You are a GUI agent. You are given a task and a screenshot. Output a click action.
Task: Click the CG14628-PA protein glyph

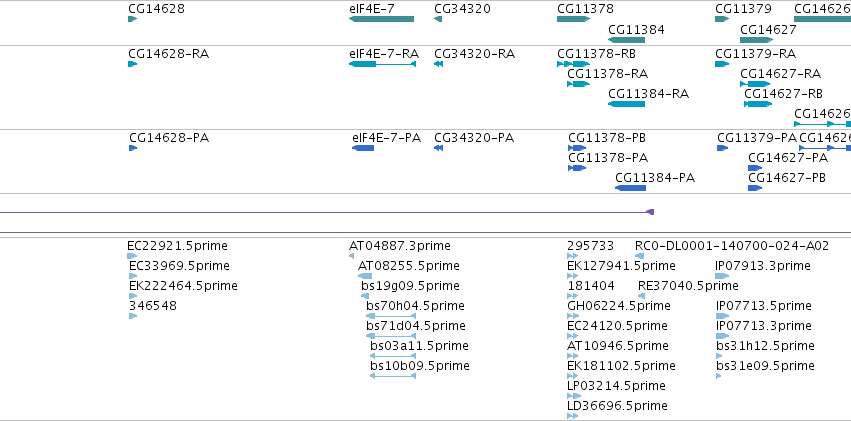pos(133,148)
